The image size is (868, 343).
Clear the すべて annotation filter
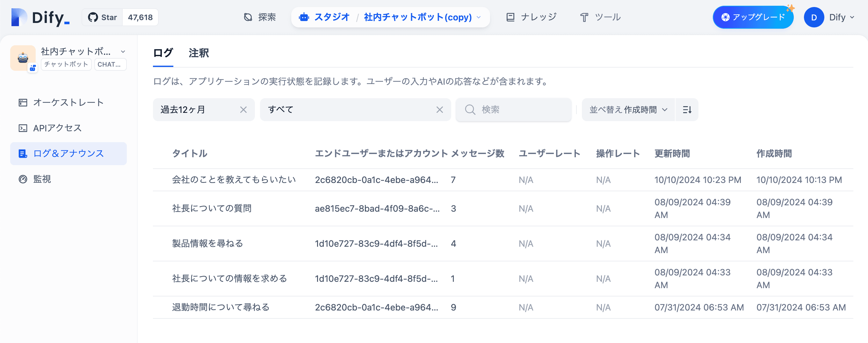click(439, 110)
